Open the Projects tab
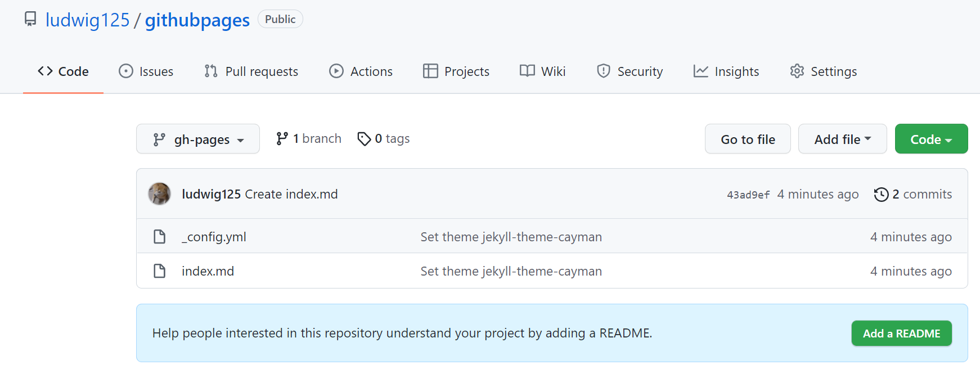The height and width of the screenshot is (383, 980). coord(456,71)
